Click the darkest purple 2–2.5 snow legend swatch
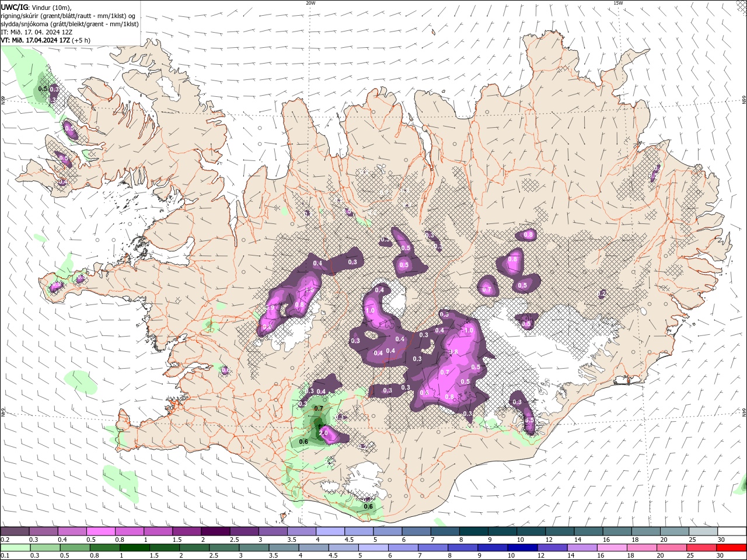 [x=215, y=531]
